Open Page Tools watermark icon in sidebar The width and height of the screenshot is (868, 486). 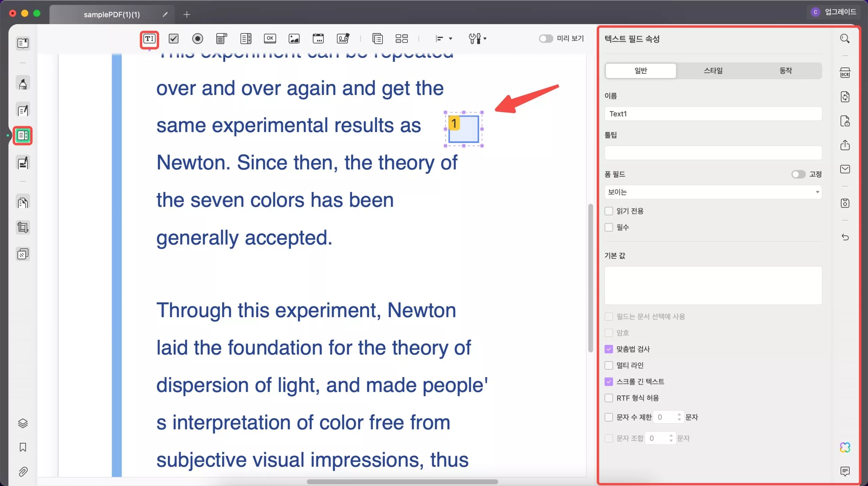click(23, 254)
